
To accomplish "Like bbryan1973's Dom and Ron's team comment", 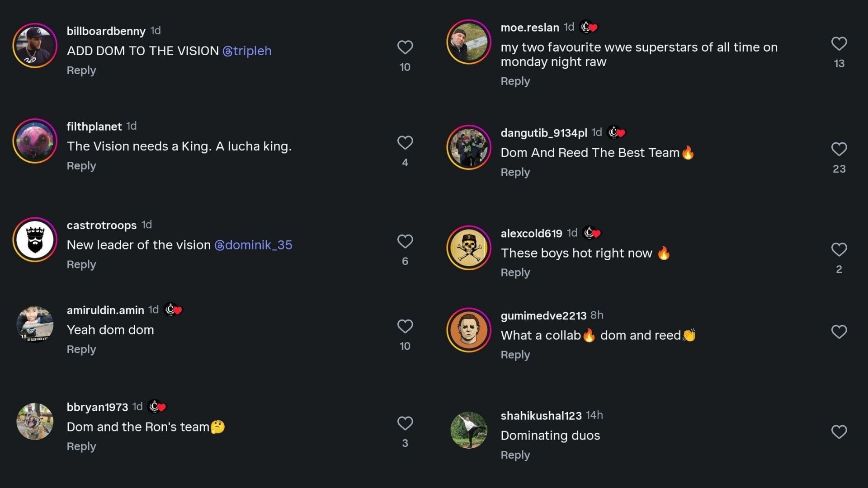I will (x=405, y=423).
